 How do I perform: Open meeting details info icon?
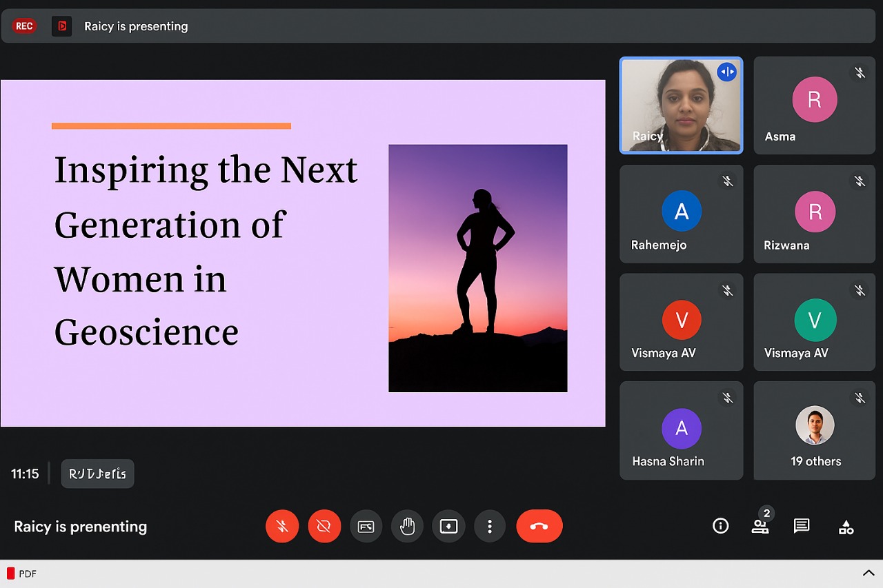pos(720,527)
